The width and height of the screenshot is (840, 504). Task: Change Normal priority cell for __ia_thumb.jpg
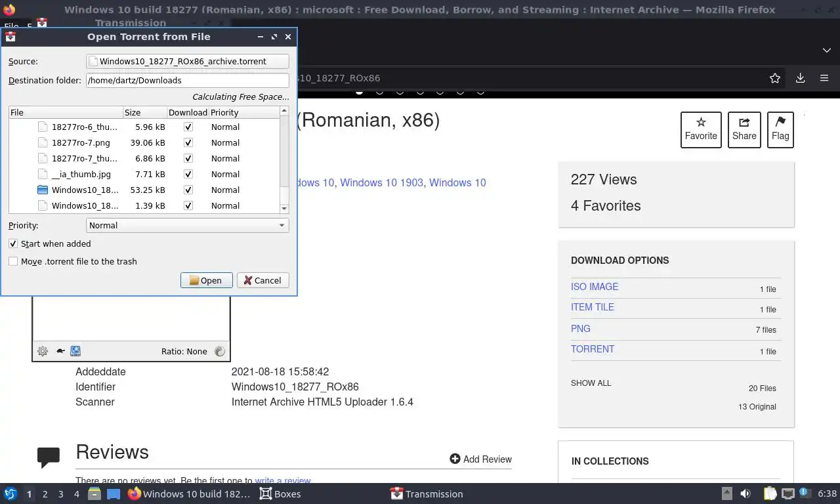[225, 174]
